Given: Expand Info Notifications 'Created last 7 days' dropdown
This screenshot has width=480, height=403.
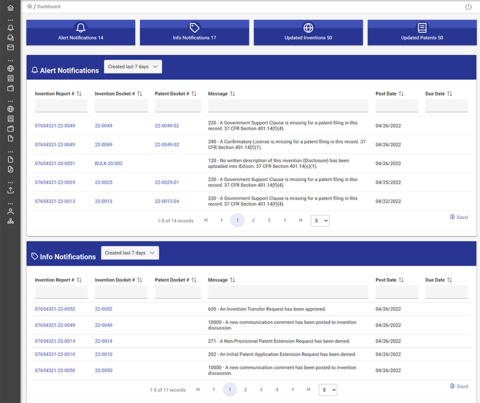Looking at the screenshot, I should point(130,253).
